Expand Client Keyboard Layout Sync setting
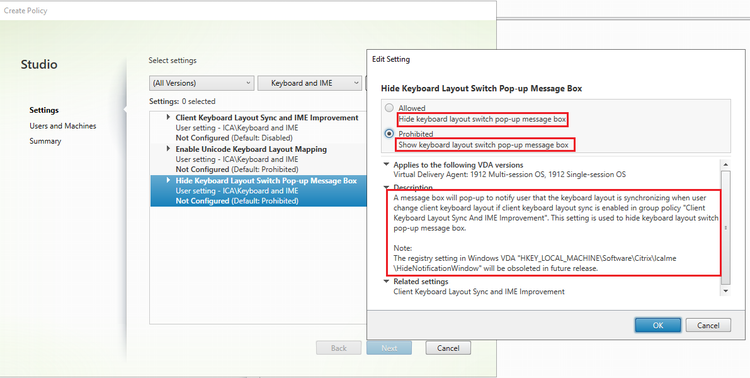The width and height of the screenshot is (750, 378). (168, 117)
